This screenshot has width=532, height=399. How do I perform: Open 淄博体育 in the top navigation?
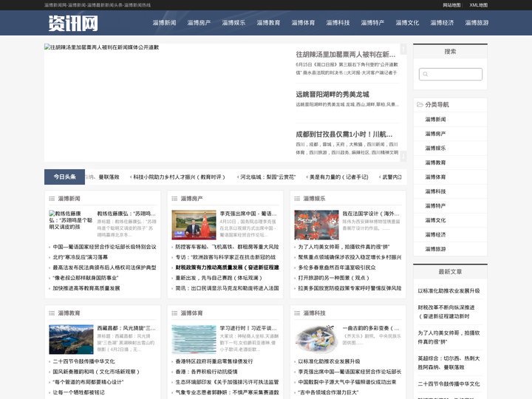click(x=303, y=23)
